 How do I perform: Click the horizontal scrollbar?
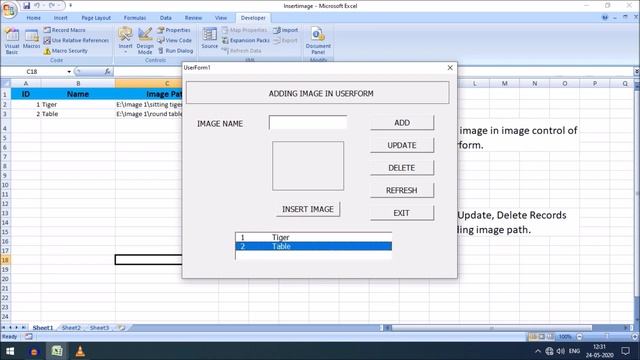(491, 328)
